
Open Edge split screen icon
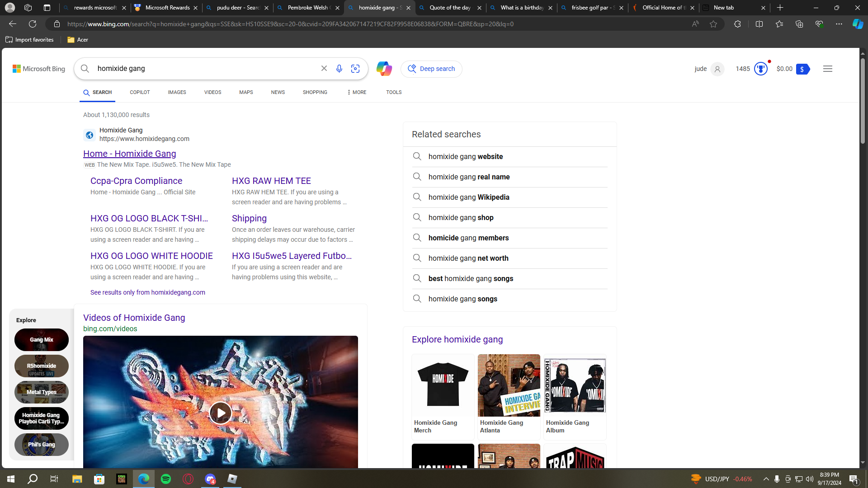(x=759, y=24)
